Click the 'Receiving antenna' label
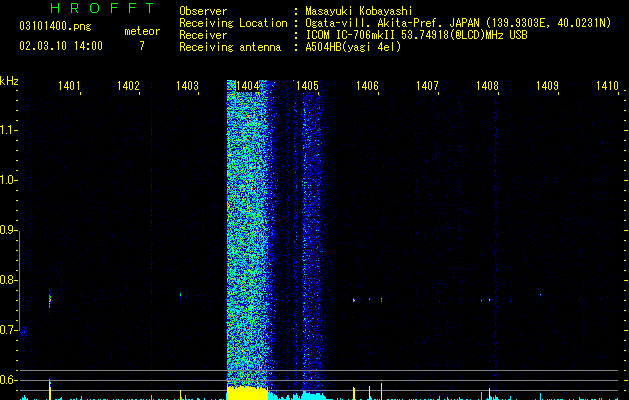The height and width of the screenshot is (400, 629). pos(230,47)
